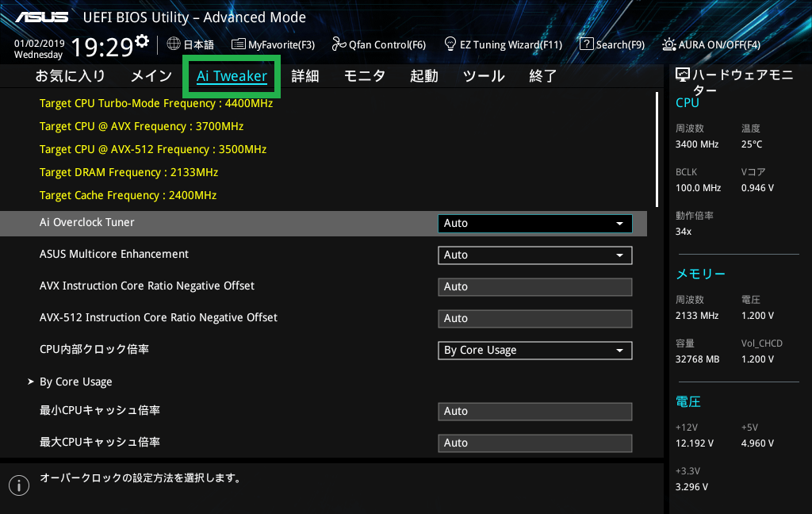Click AURA ON/OFF(F4) label
The width and height of the screenshot is (812, 514).
click(719, 44)
